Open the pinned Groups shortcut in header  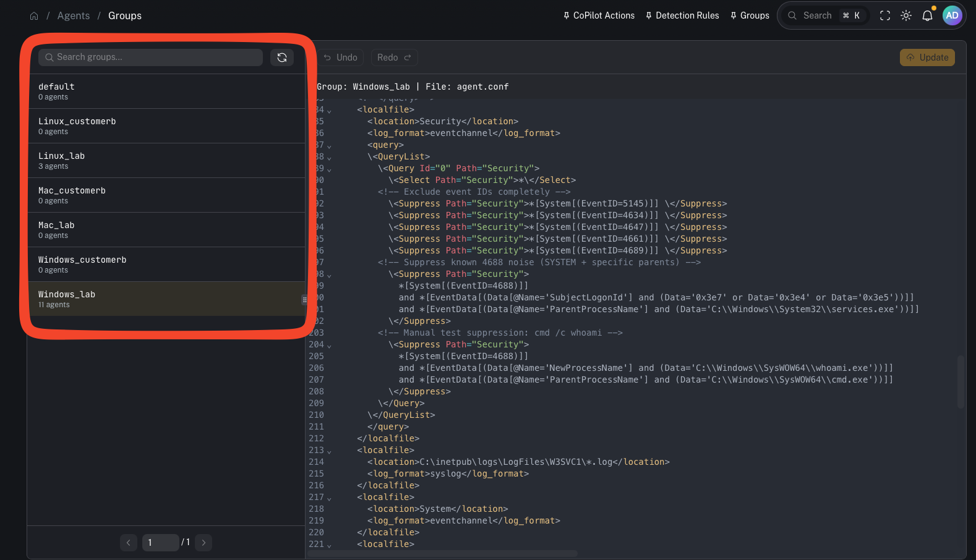click(750, 15)
